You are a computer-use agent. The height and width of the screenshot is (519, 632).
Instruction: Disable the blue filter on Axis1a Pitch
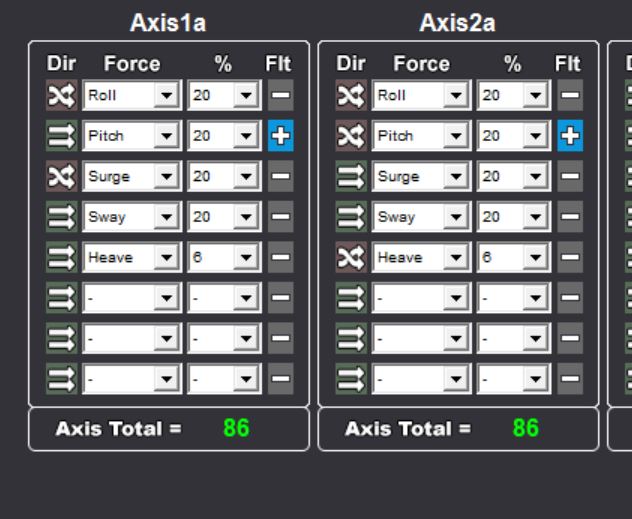281,135
